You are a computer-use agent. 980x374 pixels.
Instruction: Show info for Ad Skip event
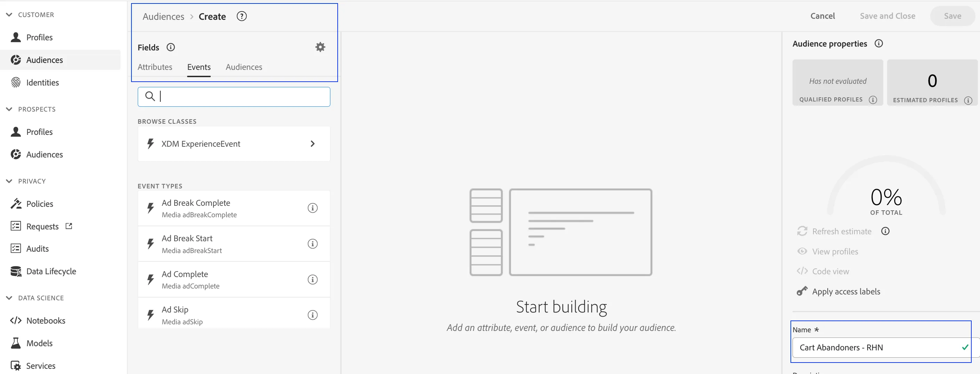click(x=312, y=315)
